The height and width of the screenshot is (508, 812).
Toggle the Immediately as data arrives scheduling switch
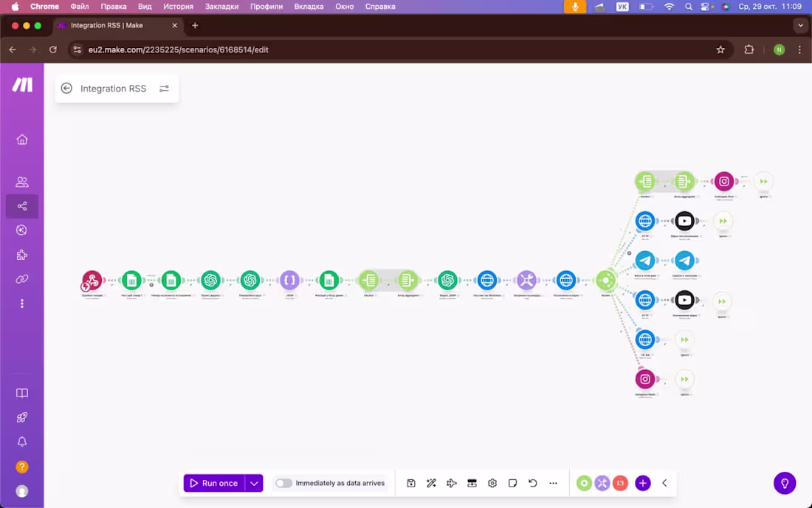pos(283,483)
